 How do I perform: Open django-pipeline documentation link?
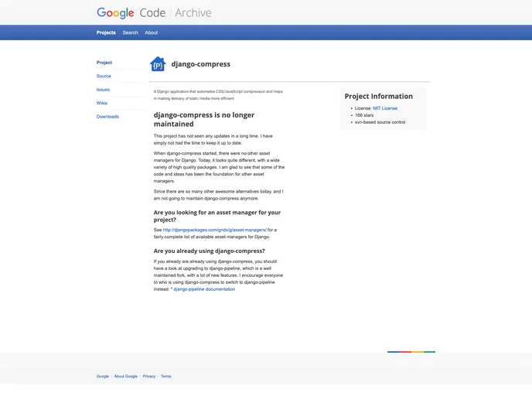click(204, 289)
